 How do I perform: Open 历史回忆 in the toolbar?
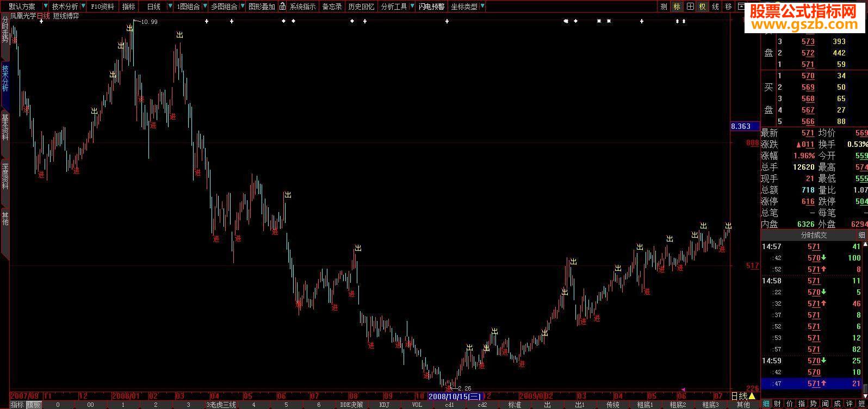tap(361, 7)
